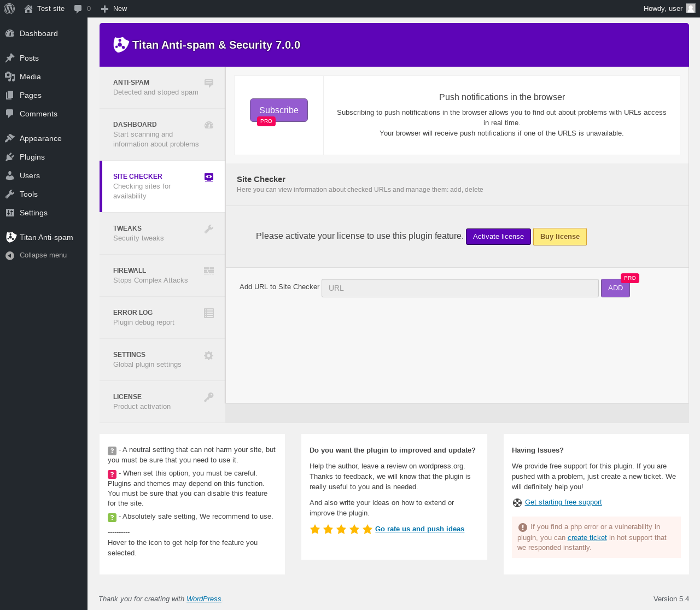Open the LICENSE tab
Screen dimensions: 700x610
162,402
